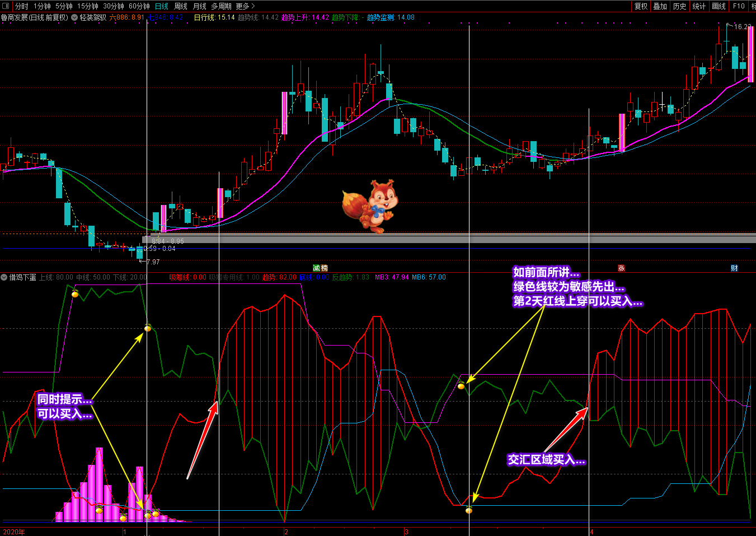Click the MB3: 47.94 value

pyautogui.click(x=392, y=277)
